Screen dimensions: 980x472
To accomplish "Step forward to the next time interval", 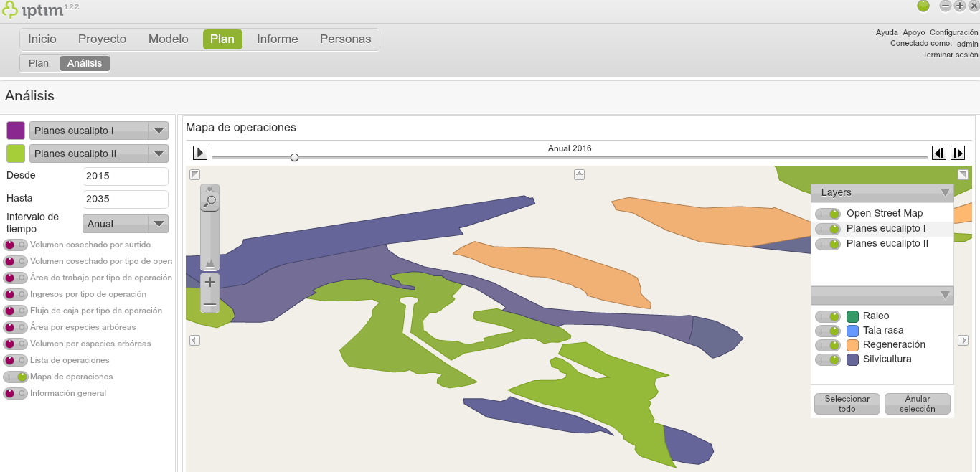I will [958, 153].
